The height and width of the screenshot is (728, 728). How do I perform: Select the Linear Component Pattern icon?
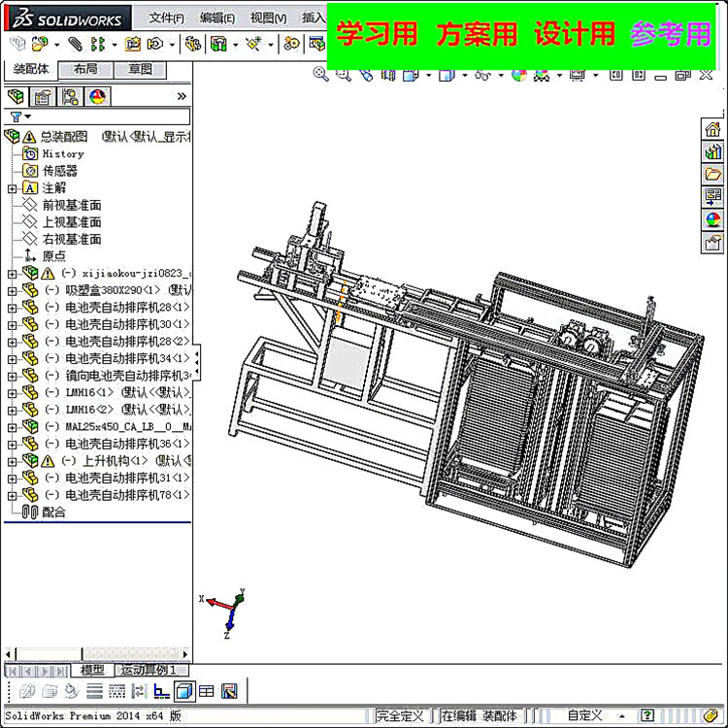(x=97, y=44)
